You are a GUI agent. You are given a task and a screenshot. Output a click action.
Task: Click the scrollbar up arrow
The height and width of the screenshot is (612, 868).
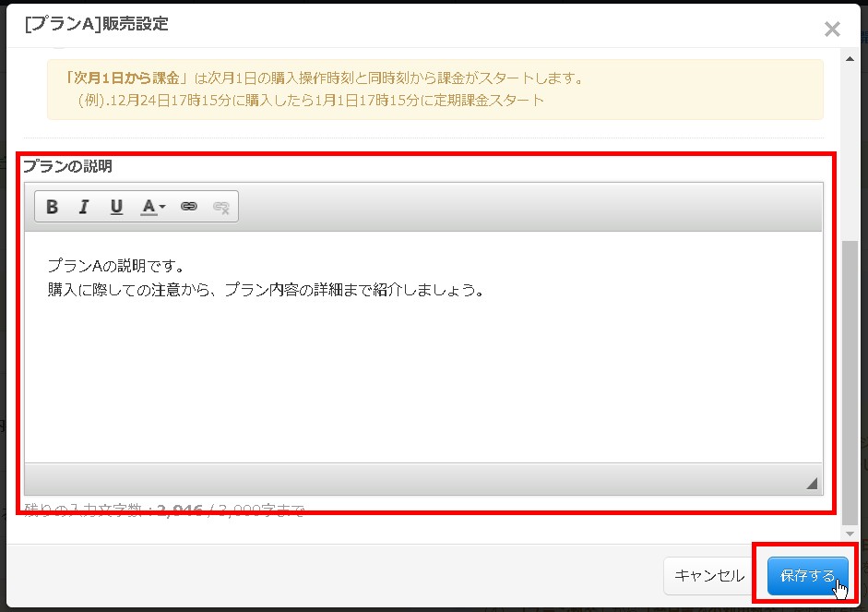[850, 59]
